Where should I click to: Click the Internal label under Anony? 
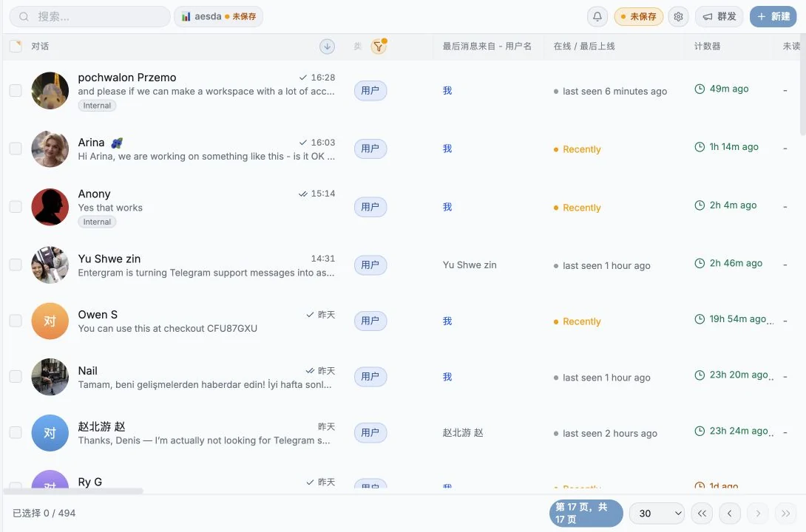click(x=97, y=222)
